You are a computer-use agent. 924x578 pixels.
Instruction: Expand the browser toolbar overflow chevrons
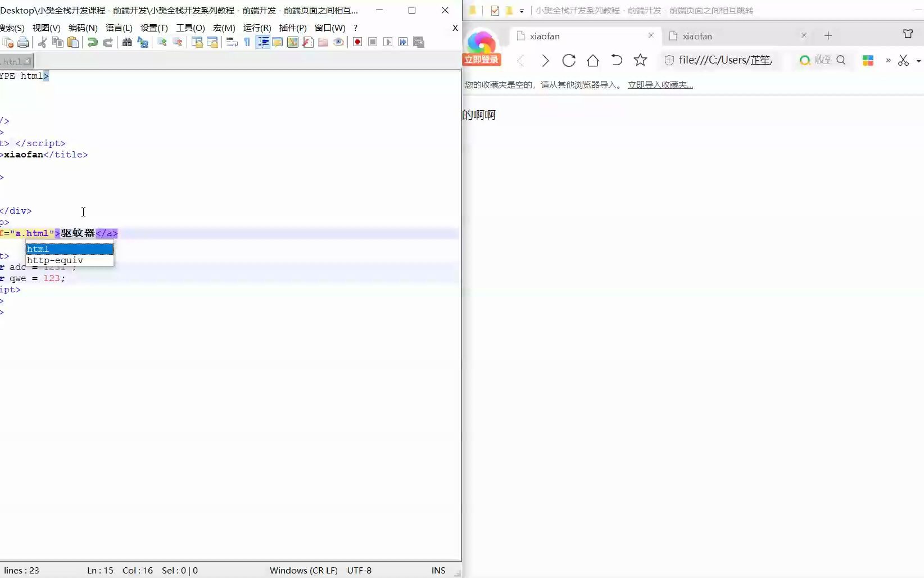click(x=888, y=60)
